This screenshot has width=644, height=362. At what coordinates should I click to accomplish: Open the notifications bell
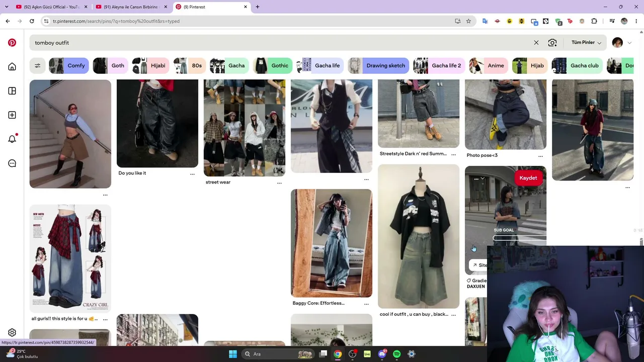[12, 139]
